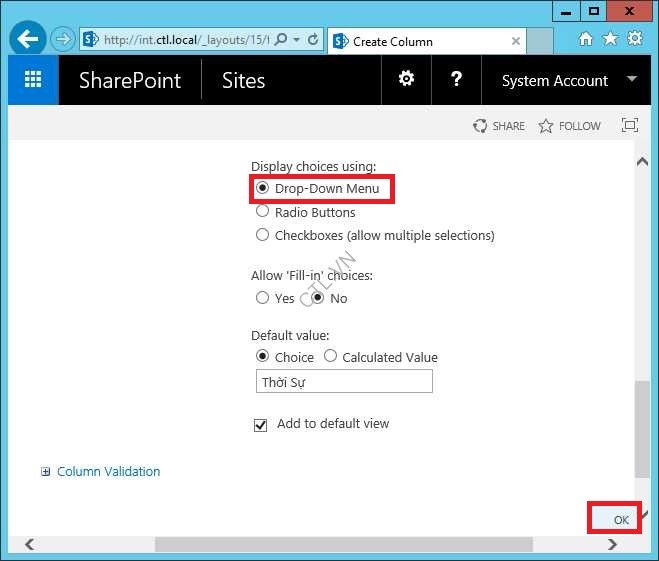Viewport: 659px width, 561px height.
Task: Click the browser back arrow button
Action: coord(28,40)
